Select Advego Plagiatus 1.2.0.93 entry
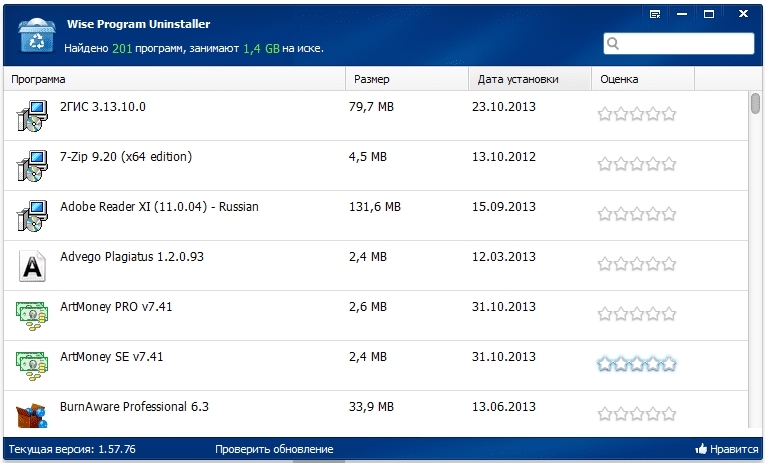This screenshot has height=463, width=765. pos(132,257)
